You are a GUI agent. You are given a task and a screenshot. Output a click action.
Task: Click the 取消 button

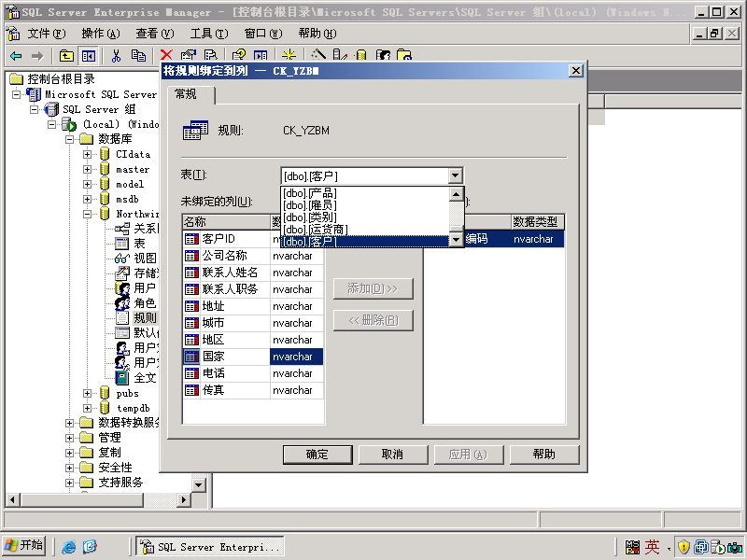click(x=393, y=455)
